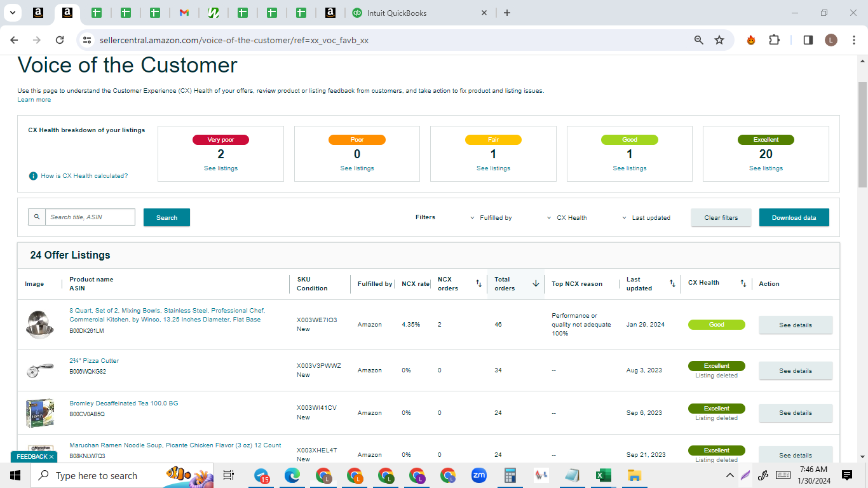Toggle the Chrome side panel
This screenshot has height=488, width=868.
808,40
